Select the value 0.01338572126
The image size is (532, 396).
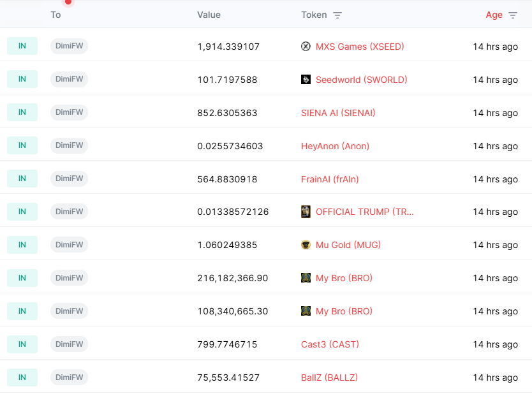(233, 212)
